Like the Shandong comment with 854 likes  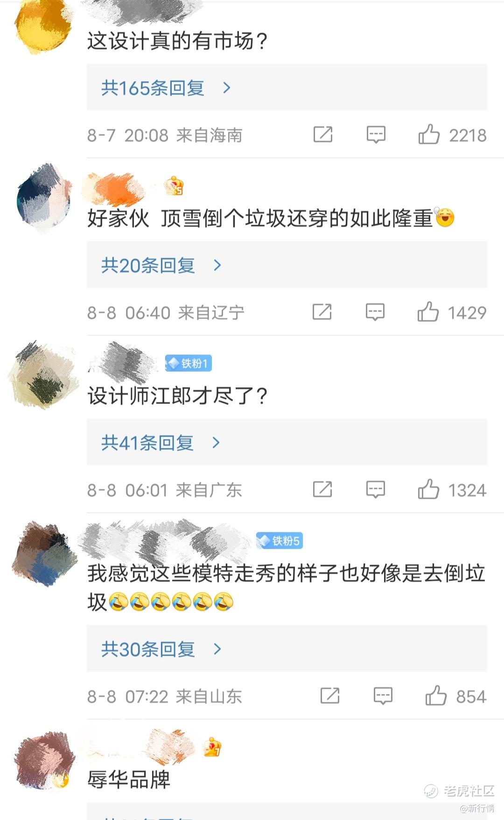pyautogui.click(x=436, y=696)
